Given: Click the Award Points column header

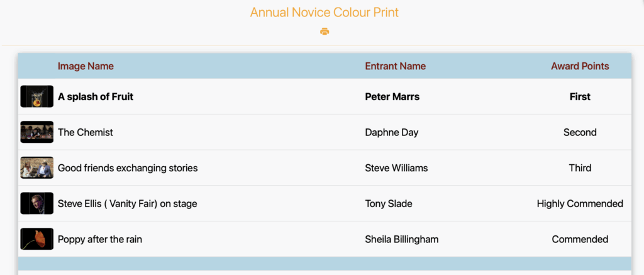Looking at the screenshot, I should (580, 66).
